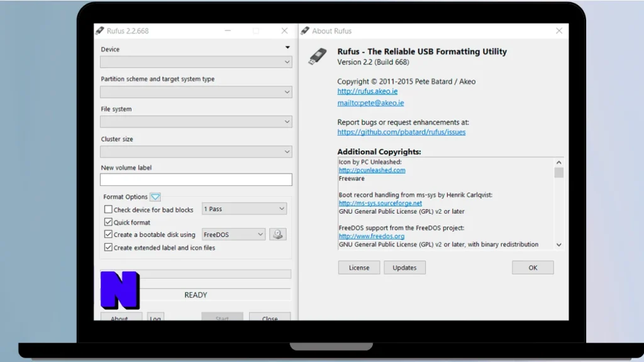Screen dimensions: 644x362
Task: Click mailto:pete@akeo.ie link
Action: (370, 102)
